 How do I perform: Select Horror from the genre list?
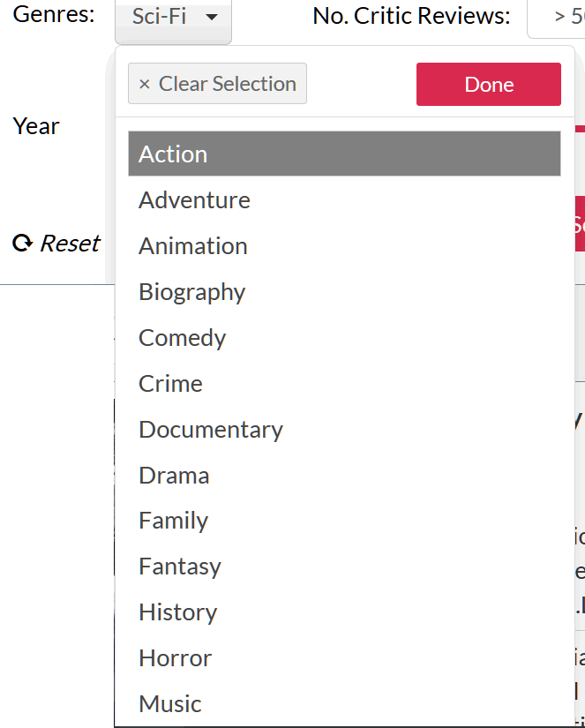(344, 658)
